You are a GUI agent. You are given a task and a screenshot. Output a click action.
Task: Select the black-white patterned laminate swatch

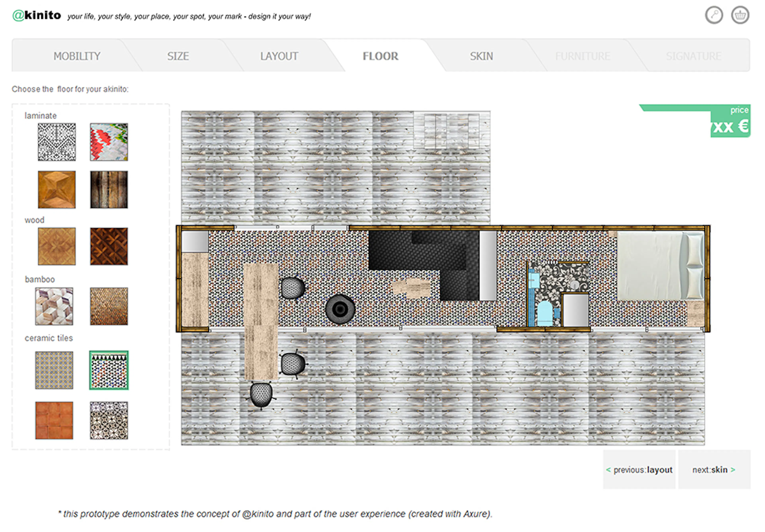57,142
